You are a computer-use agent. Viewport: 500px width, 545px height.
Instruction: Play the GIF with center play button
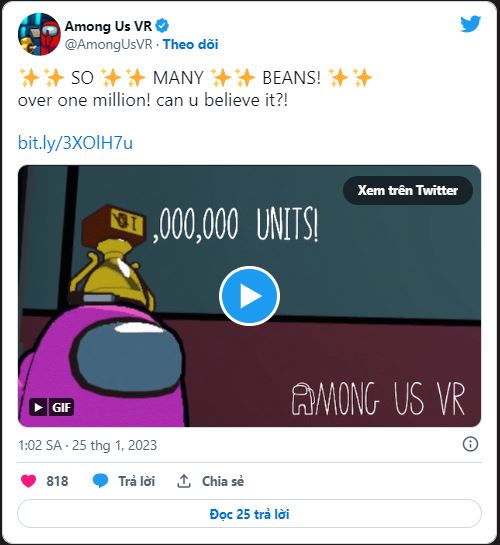pyautogui.click(x=249, y=296)
